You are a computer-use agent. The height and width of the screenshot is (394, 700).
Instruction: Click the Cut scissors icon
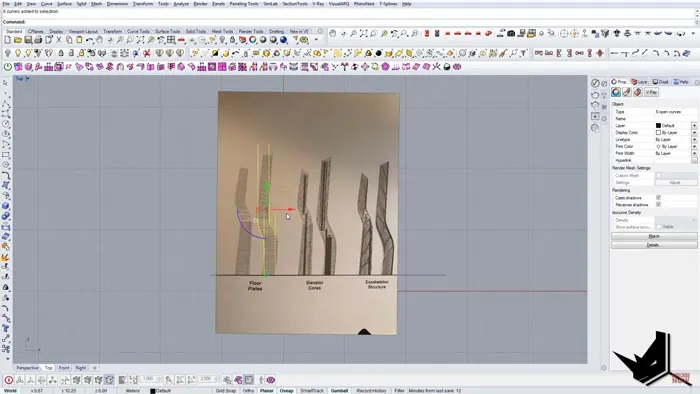tap(59, 40)
